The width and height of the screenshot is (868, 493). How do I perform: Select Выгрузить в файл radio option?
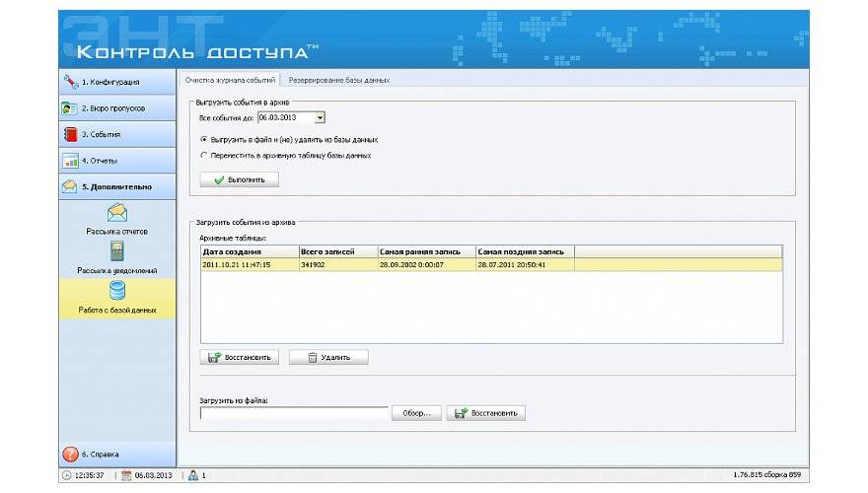(203, 139)
